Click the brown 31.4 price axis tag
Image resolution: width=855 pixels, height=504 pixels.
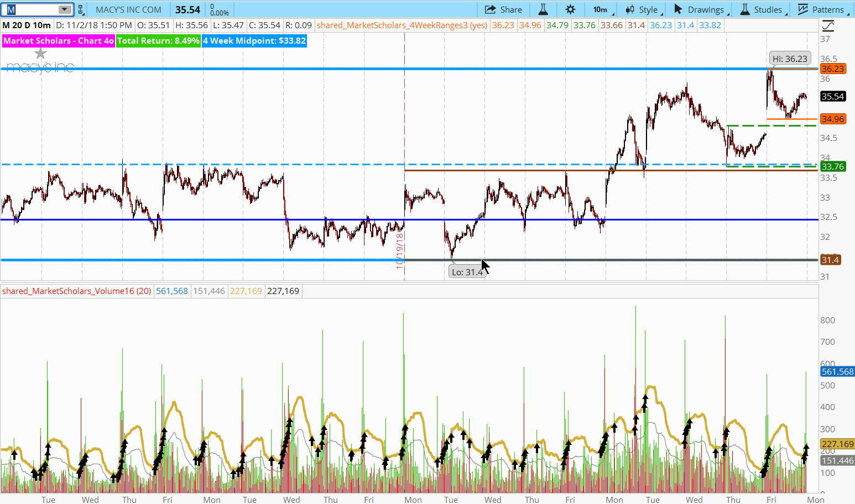click(x=830, y=260)
